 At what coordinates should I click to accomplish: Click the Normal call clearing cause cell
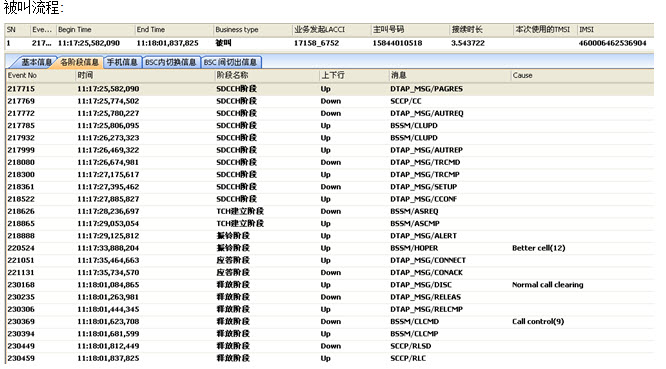(547, 285)
